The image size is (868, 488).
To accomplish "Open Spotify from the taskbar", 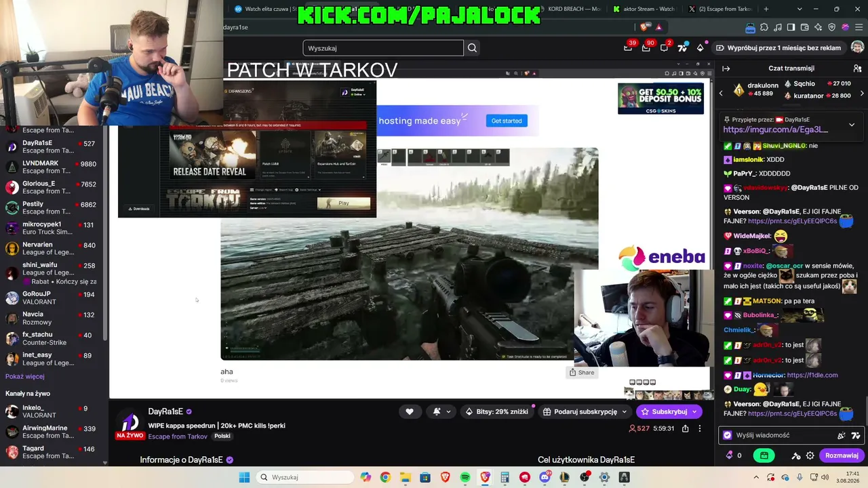I will click(x=465, y=477).
